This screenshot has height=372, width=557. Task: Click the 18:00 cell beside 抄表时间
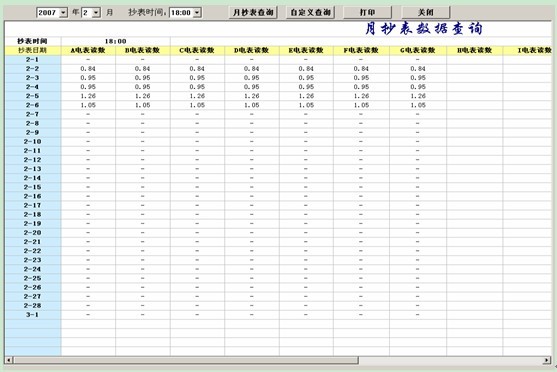[x=115, y=41]
